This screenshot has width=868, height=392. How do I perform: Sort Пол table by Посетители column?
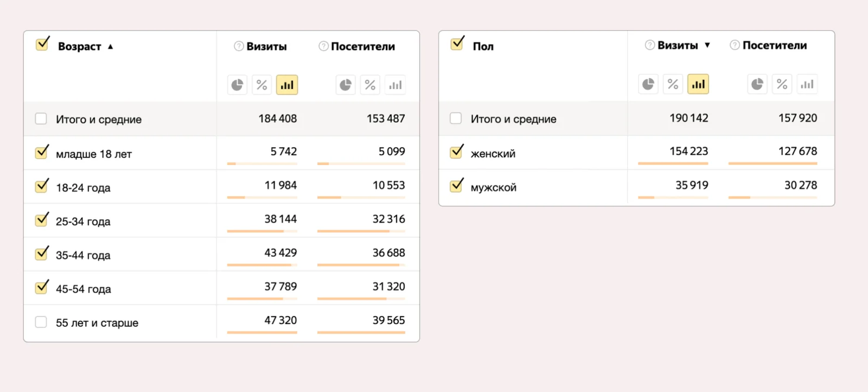coord(775,46)
